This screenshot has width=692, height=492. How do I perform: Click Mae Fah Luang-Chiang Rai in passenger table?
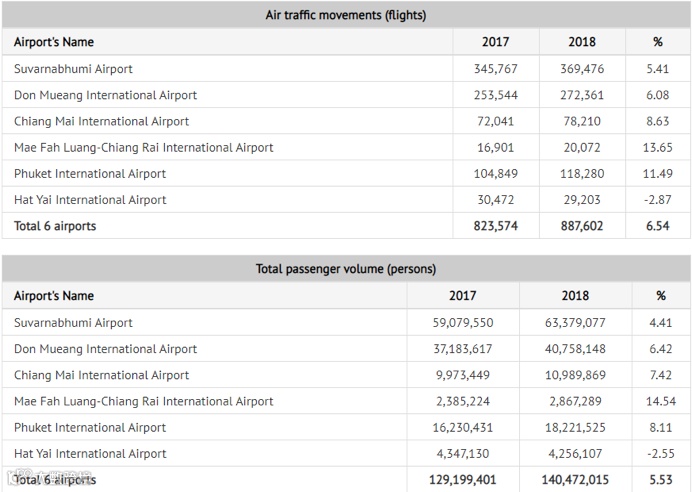tap(143, 401)
